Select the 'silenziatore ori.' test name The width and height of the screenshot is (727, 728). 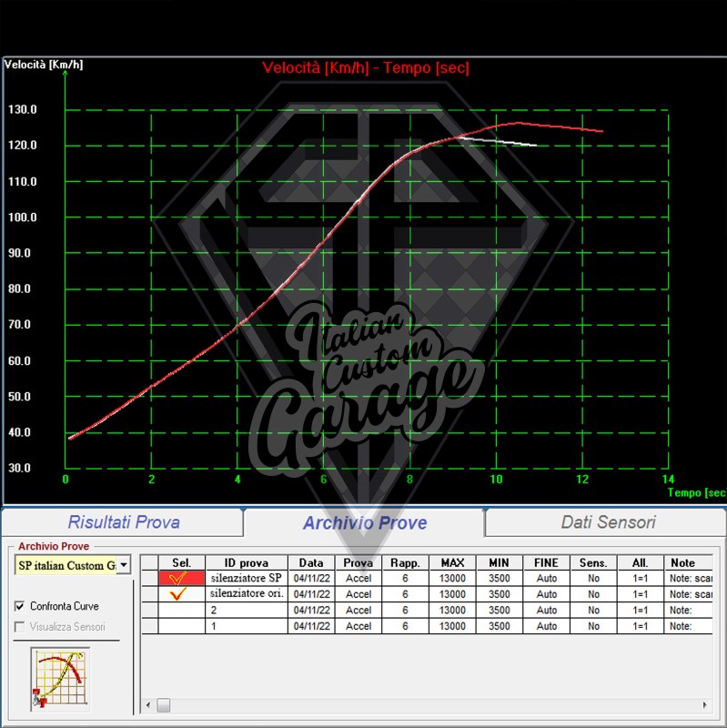[x=247, y=594]
